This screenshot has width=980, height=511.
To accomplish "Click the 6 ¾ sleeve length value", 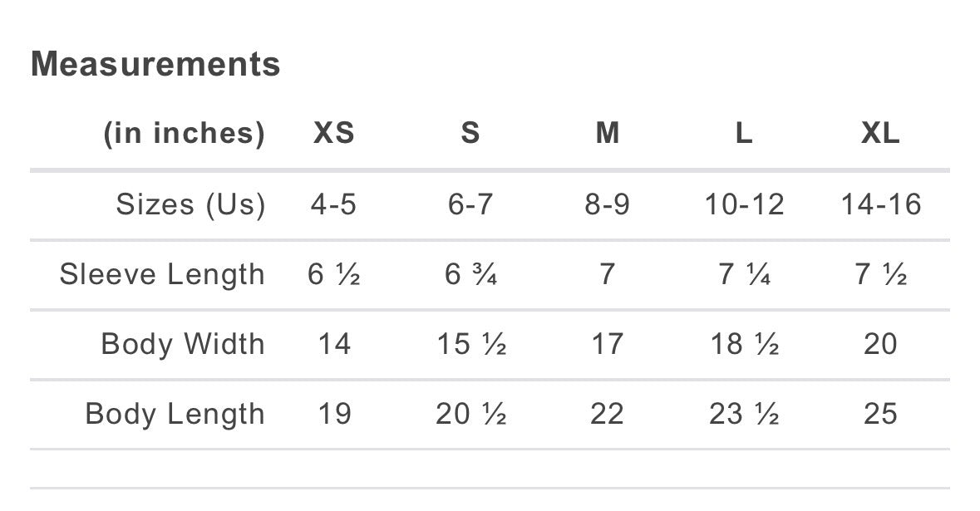I will click(x=470, y=274).
